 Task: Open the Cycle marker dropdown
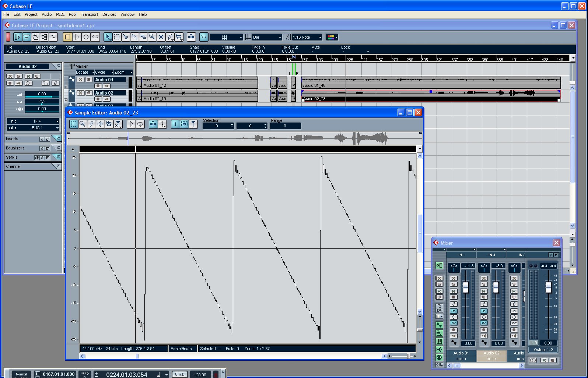pos(104,72)
